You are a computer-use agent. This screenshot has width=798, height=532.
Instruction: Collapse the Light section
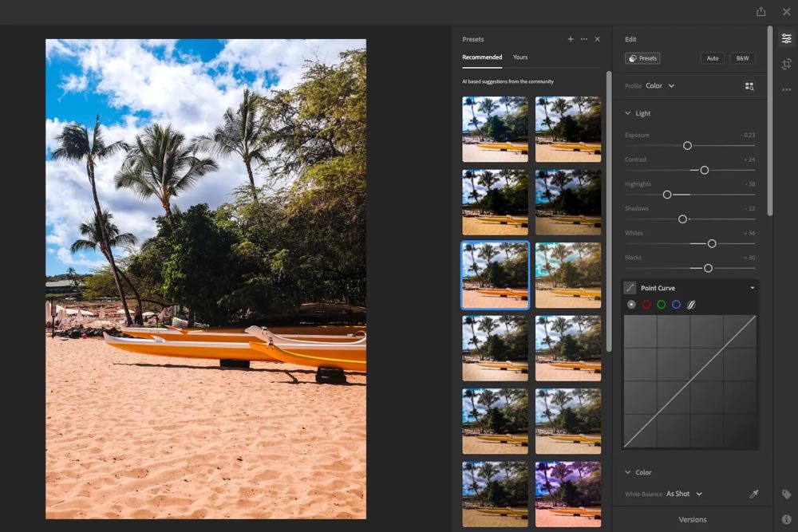pos(628,113)
